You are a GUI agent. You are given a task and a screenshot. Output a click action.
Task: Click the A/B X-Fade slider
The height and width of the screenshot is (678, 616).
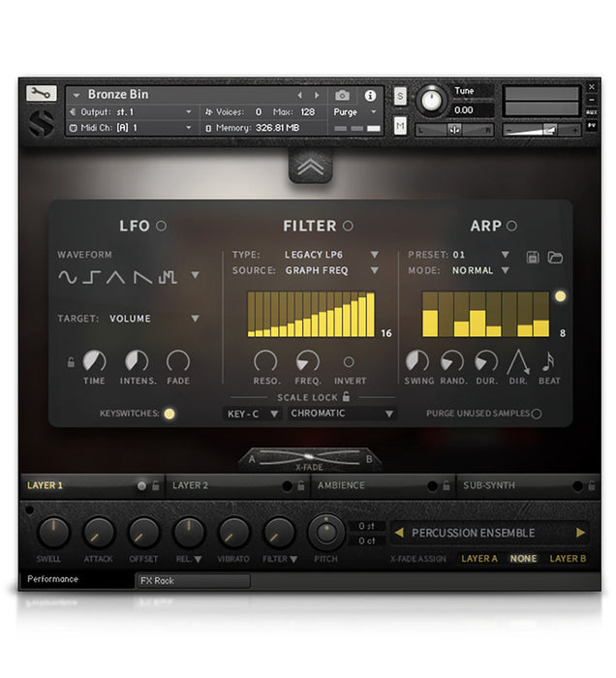(310, 458)
